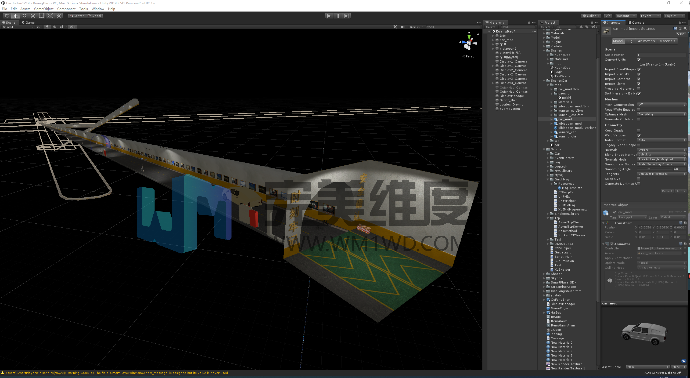Screen dimensions: 690x378
Task: Click the Play button
Action: tap(329, 16)
